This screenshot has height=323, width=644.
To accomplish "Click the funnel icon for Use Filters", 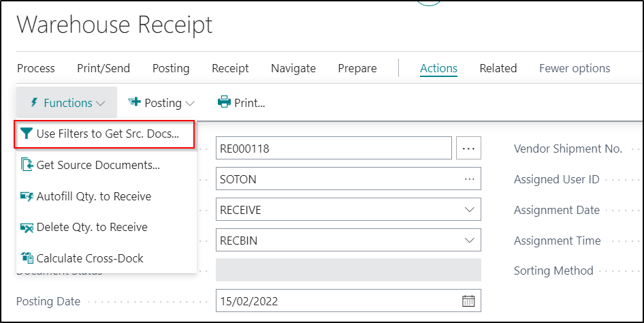I will coord(27,134).
